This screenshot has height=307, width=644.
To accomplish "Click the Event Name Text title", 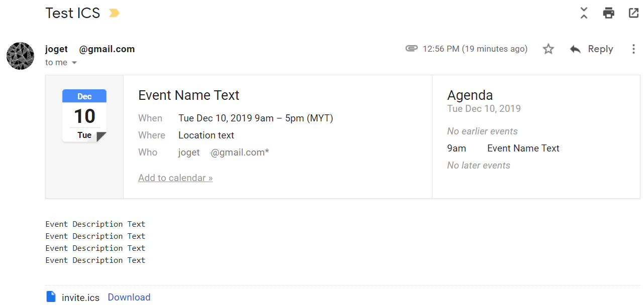I will tap(189, 95).
